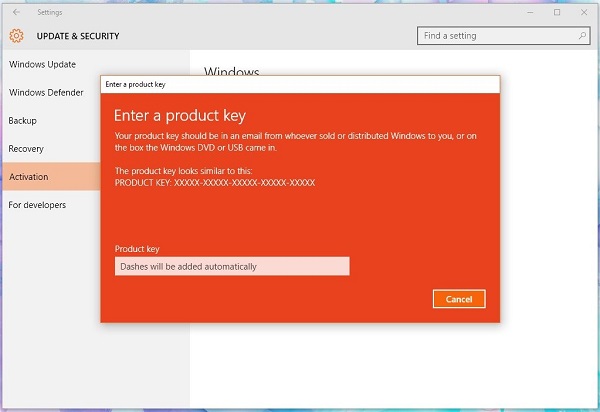The image size is (600, 412).
Task: Click the back arrow in Settings
Action: click(x=16, y=12)
